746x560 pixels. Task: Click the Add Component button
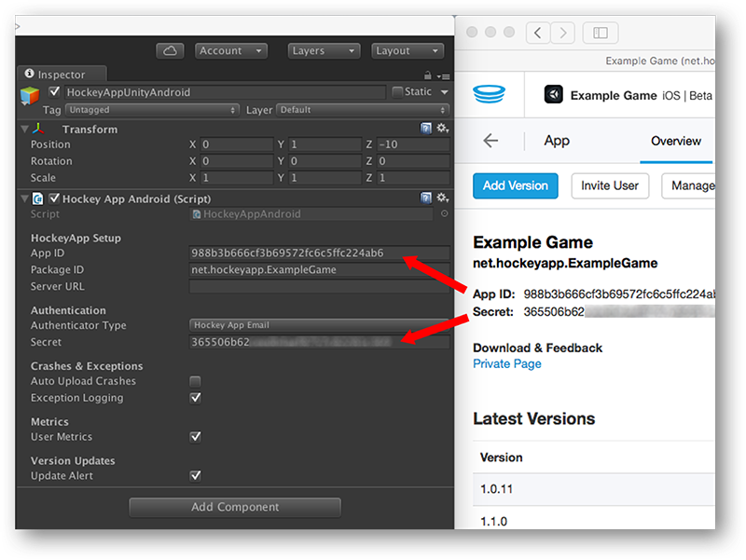pyautogui.click(x=235, y=507)
